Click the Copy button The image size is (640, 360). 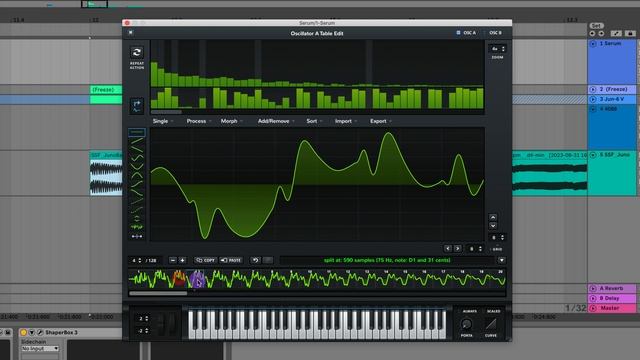coord(205,260)
